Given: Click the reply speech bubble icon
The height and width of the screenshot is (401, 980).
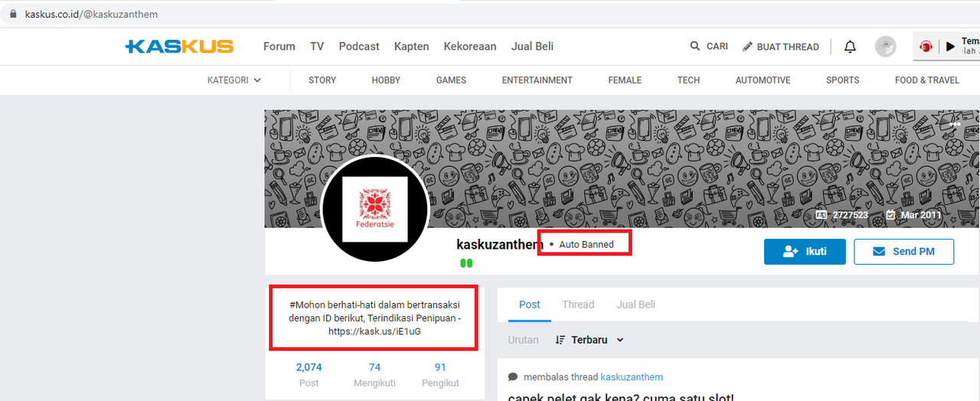Looking at the screenshot, I should coord(513,377).
